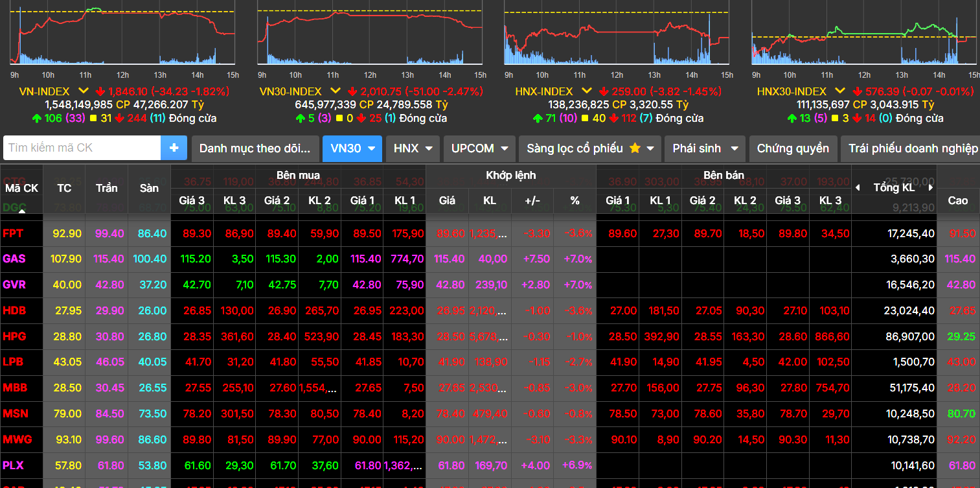Expand the VN30-INDEX chevron dropdown
Screen dimensions: 980x488
[x=335, y=91]
